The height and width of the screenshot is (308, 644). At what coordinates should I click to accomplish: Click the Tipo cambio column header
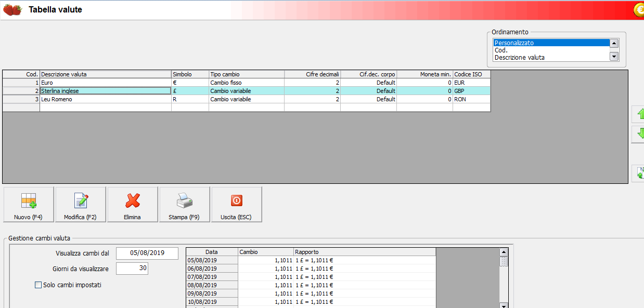247,74
